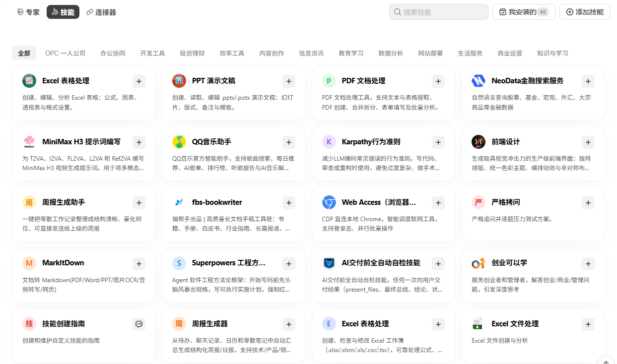Click the fbs-bookwriter blue icon
Viewport: 617px width, 364px height.
(x=179, y=202)
